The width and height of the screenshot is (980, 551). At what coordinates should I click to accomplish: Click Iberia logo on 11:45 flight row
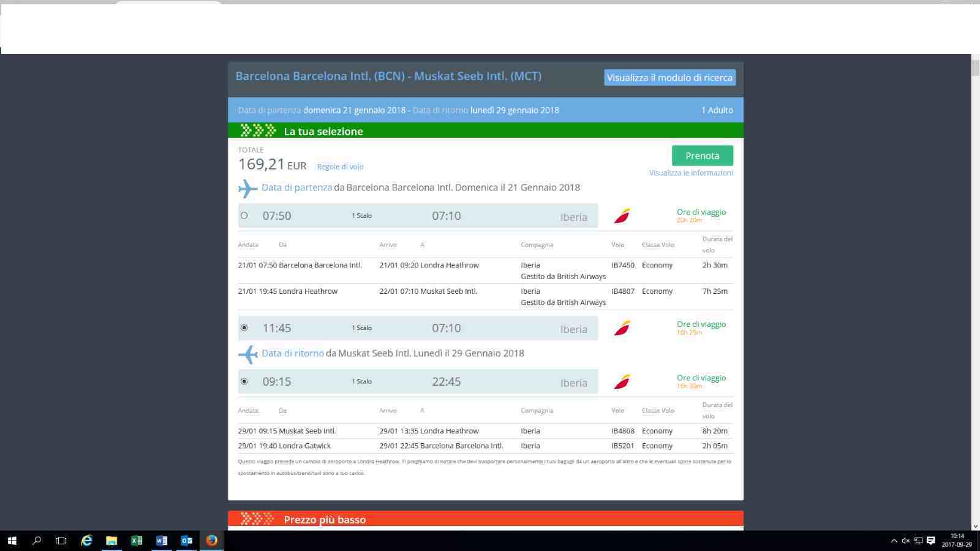tap(622, 328)
